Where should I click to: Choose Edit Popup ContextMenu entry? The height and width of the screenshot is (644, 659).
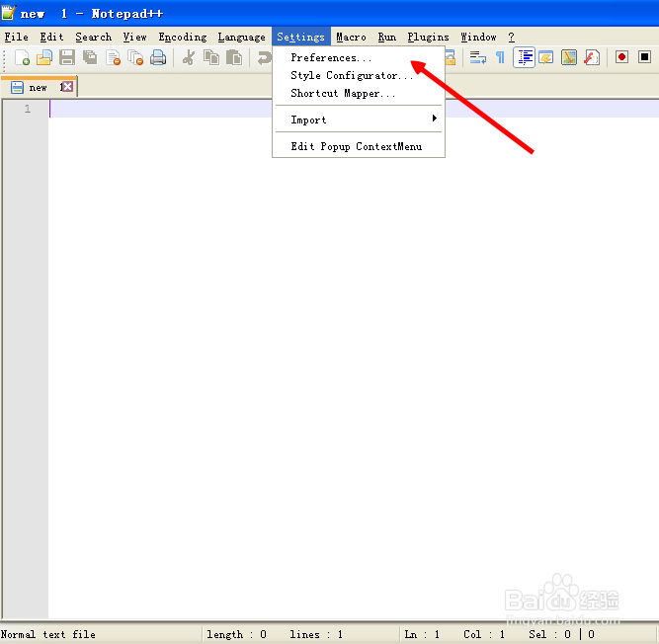[359, 146]
